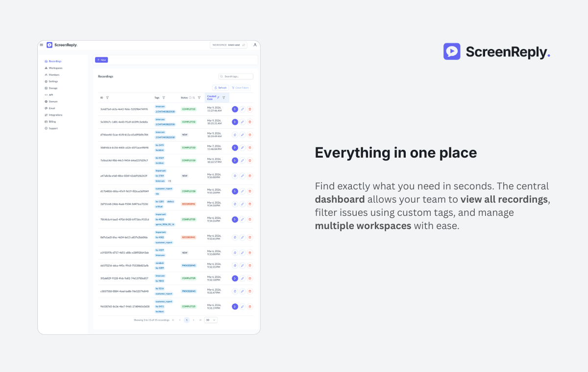Toggle the filter on the Status column

pyautogui.click(x=199, y=97)
